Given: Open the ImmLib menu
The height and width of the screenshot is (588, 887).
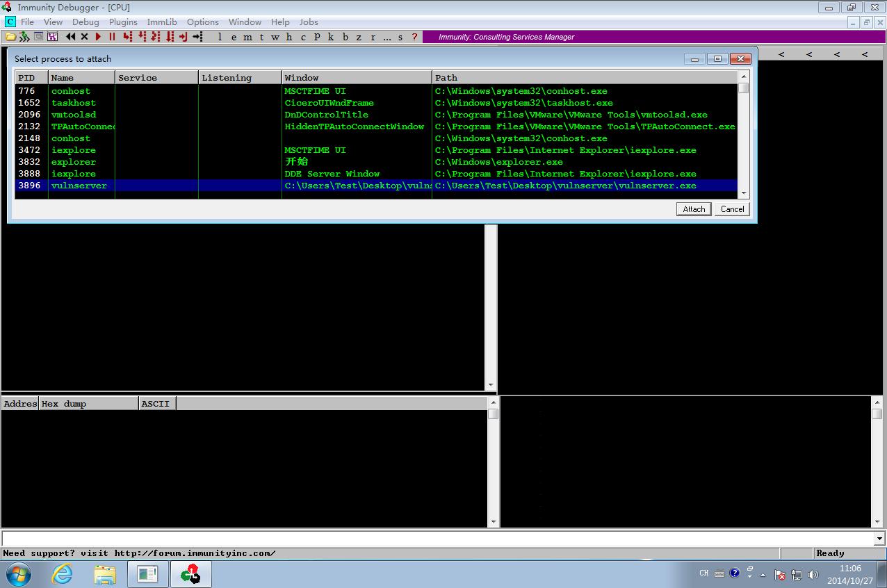Looking at the screenshot, I should click(162, 22).
